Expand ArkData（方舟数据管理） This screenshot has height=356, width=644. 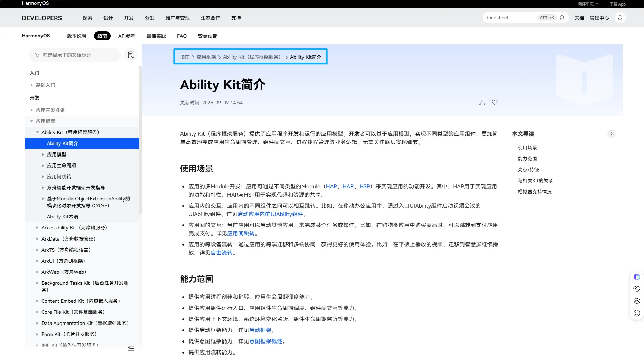click(x=37, y=239)
